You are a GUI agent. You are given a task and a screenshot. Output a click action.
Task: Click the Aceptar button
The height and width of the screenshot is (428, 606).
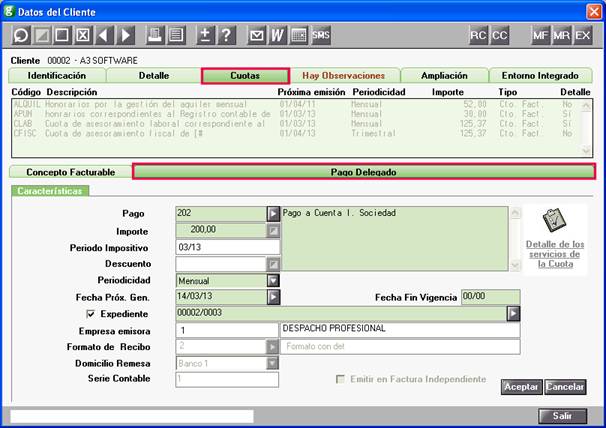521,387
